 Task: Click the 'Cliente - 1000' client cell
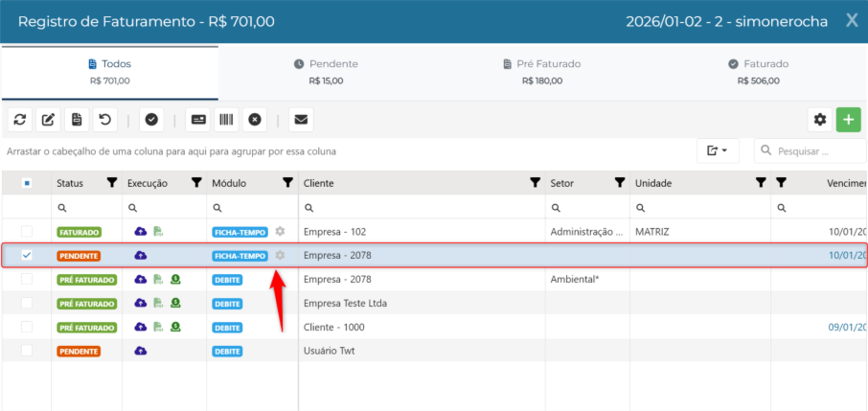pyautogui.click(x=422, y=327)
